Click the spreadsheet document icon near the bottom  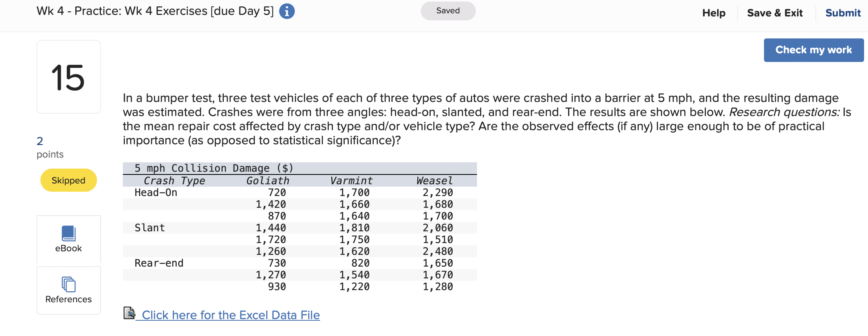point(130,314)
